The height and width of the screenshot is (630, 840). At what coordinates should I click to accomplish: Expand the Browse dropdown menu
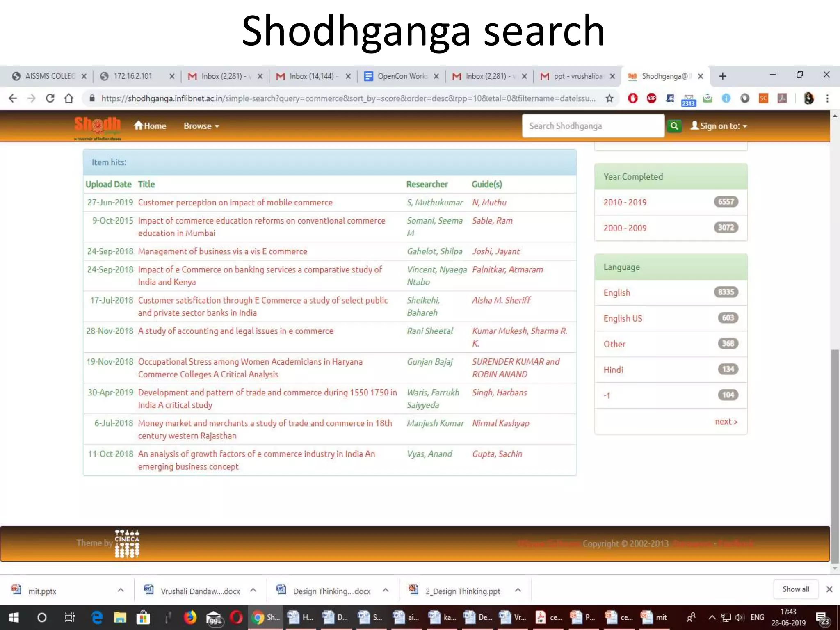[201, 126]
